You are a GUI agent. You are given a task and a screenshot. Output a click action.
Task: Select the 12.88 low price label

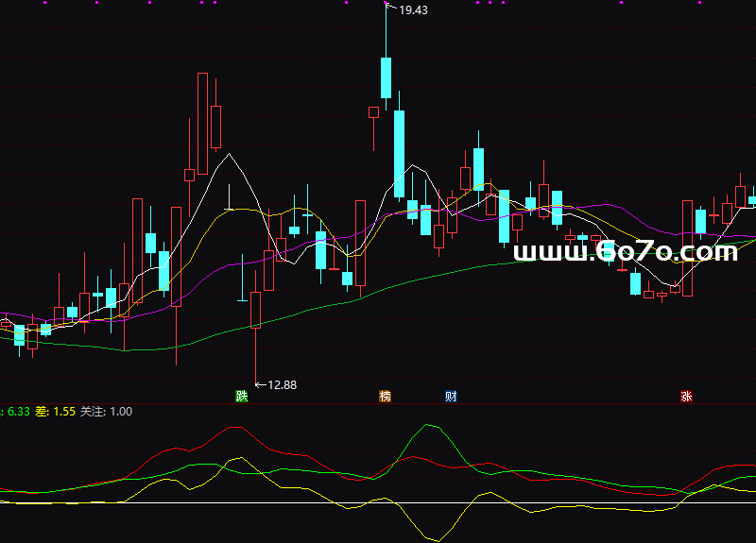(282, 385)
